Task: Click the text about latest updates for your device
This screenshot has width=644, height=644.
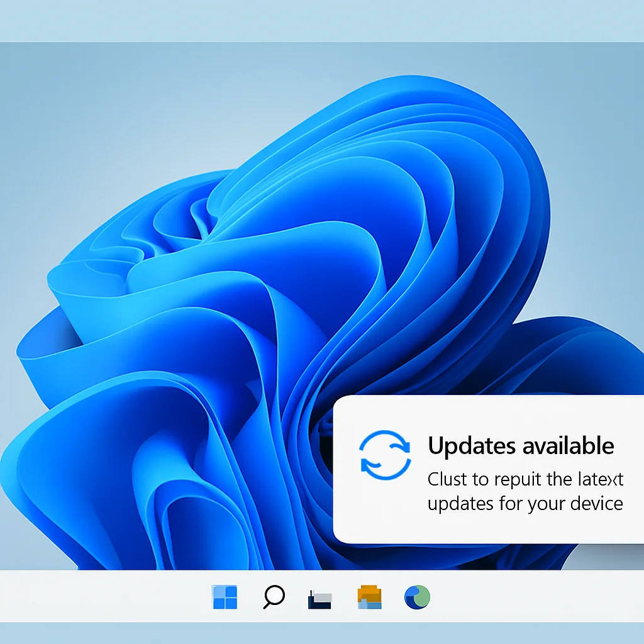Action: pos(525,492)
